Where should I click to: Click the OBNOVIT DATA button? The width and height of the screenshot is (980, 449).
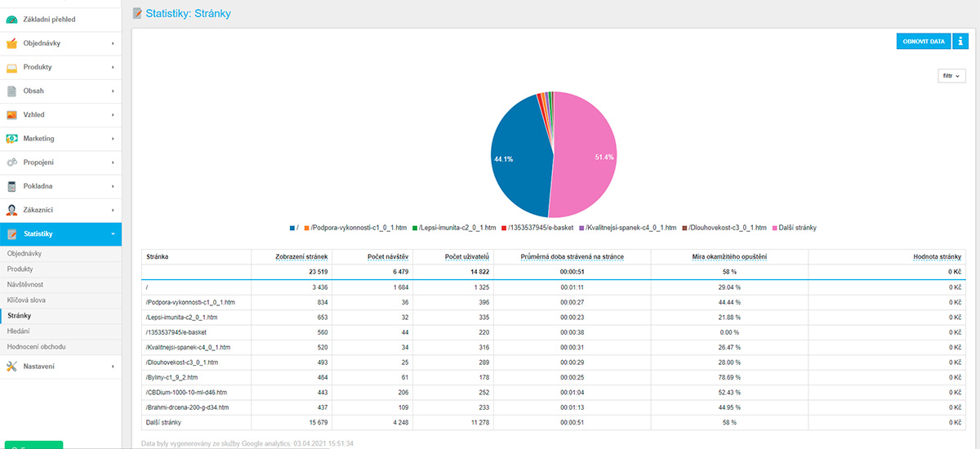pos(923,42)
